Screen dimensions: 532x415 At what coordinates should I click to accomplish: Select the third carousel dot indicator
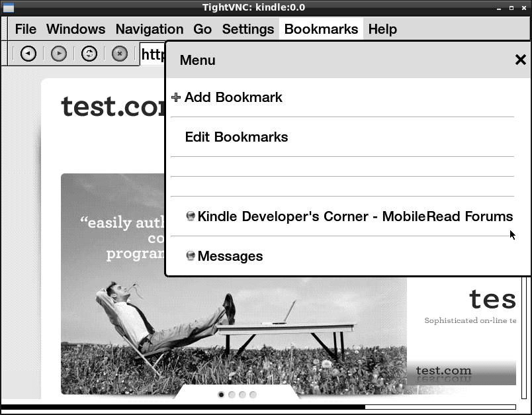coord(242,394)
